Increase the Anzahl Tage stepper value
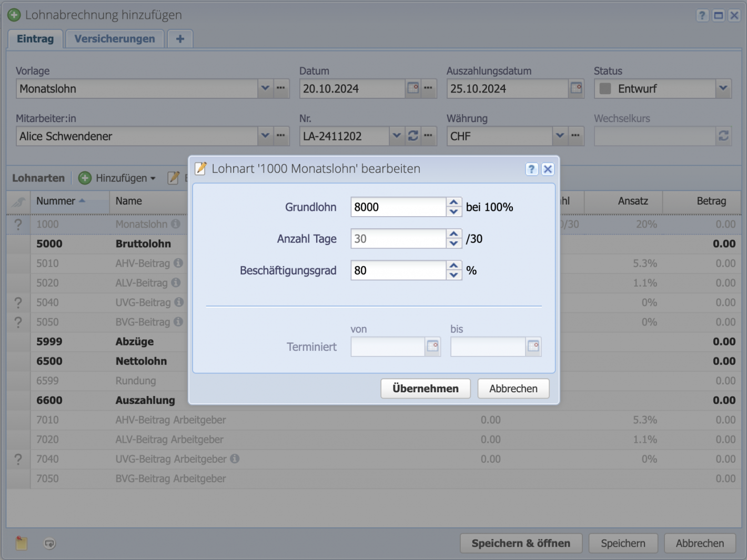This screenshot has width=747, height=560. tap(453, 234)
